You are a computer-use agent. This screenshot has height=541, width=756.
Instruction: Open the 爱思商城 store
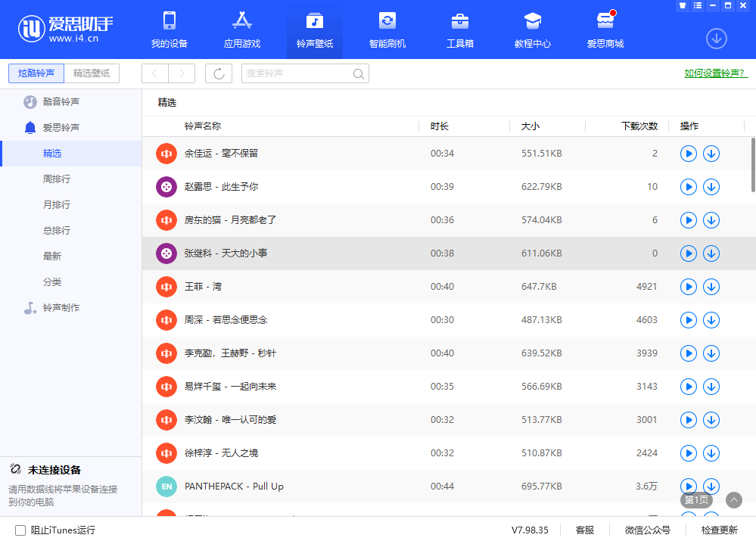click(x=605, y=29)
